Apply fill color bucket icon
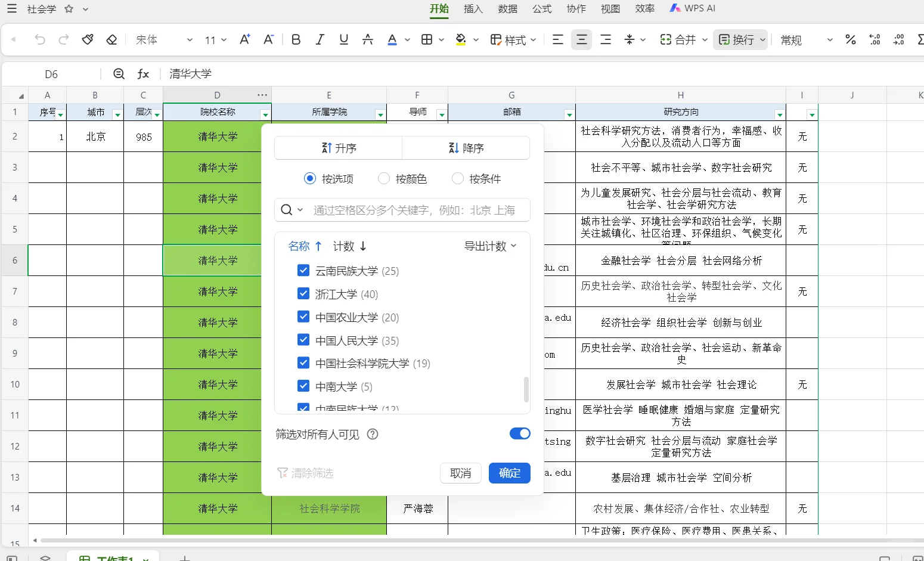The width and height of the screenshot is (924, 561). (x=461, y=40)
